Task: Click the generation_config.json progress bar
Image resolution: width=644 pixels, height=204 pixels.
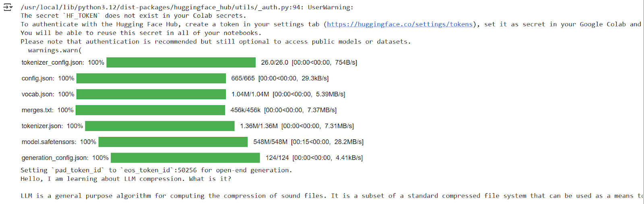Action: 185,158
